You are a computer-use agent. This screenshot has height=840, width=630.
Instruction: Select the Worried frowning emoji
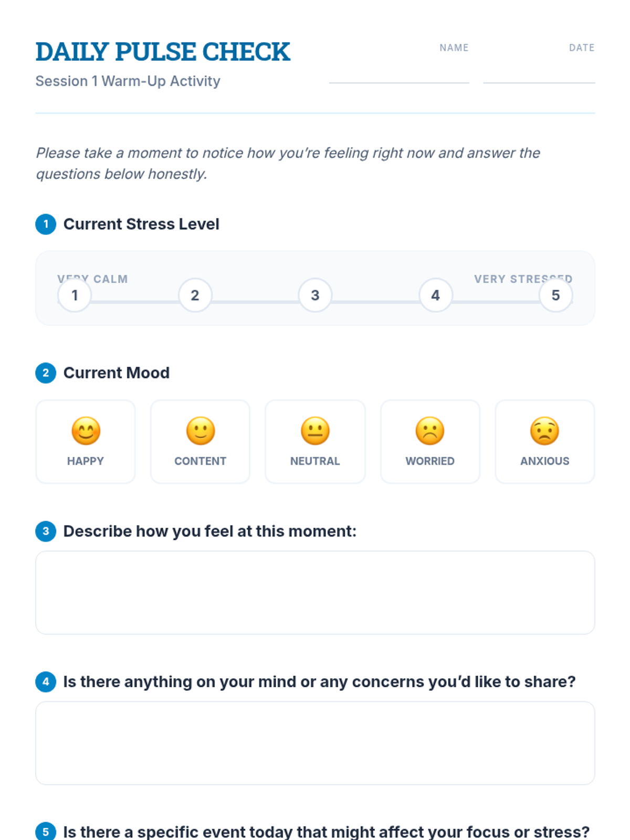pos(430,431)
